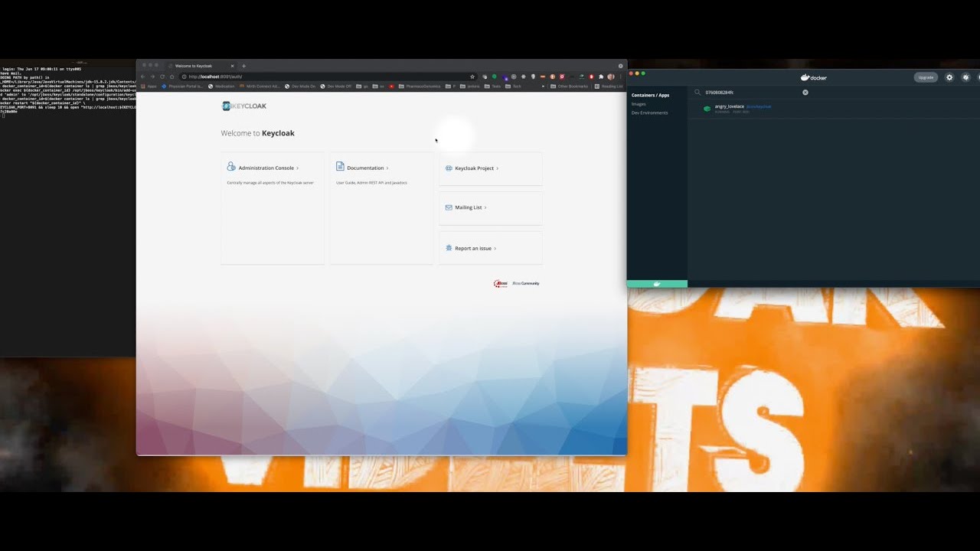Click the Docker container search field
Image resolution: width=980 pixels, height=551 pixels.
tap(752, 92)
